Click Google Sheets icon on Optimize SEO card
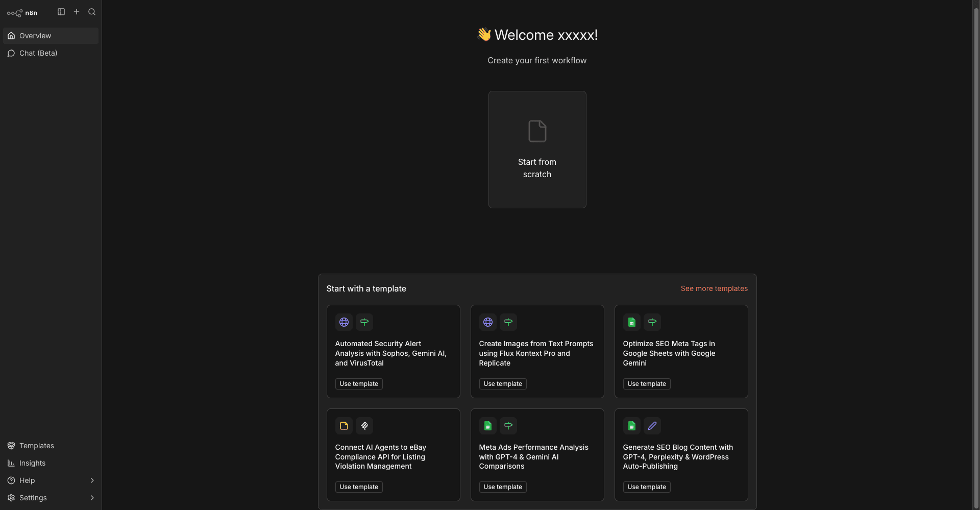 pos(631,322)
